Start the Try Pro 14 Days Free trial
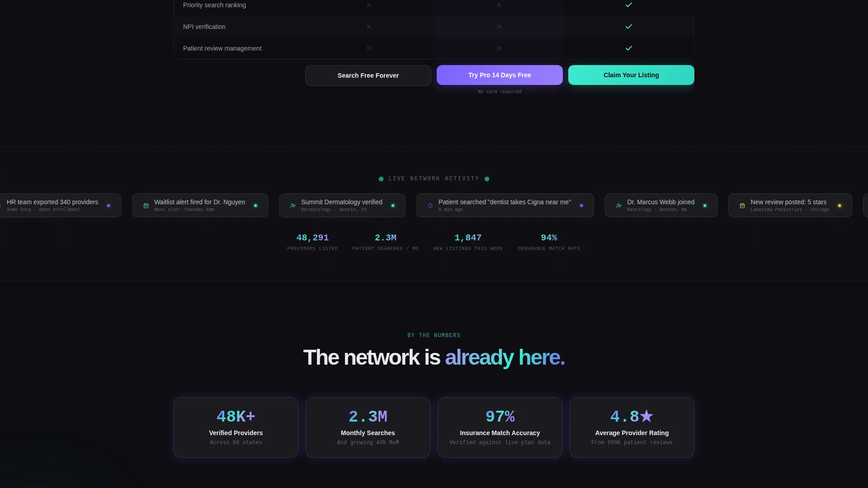Screen dimensions: 868x488 (500, 75)
